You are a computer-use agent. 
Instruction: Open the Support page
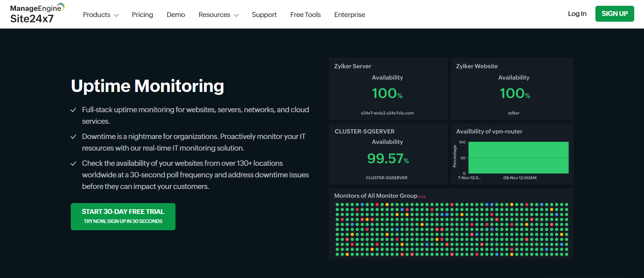pos(264,15)
